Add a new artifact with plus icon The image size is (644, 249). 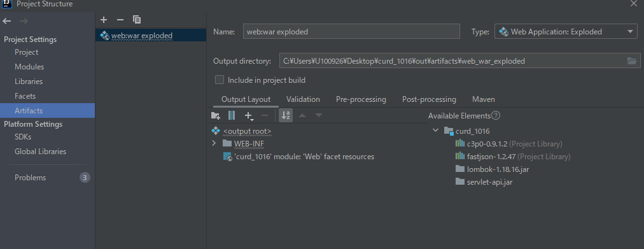(x=104, y=20)
